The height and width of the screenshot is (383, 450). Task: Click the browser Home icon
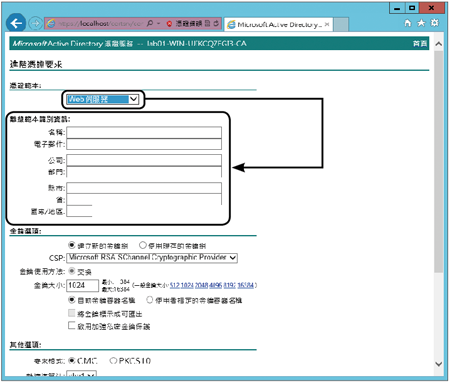(407, 23)
